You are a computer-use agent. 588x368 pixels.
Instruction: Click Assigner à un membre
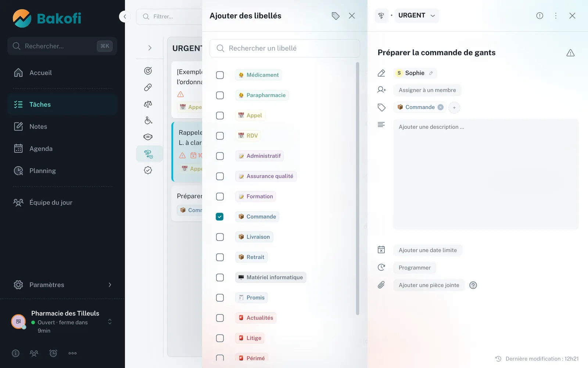[427, 90]
